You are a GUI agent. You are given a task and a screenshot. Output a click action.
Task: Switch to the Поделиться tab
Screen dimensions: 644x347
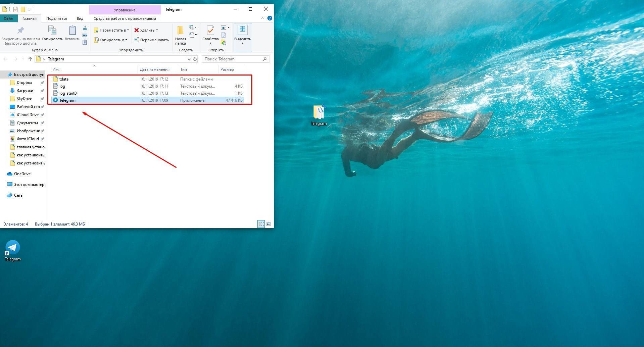coord(56,18)
